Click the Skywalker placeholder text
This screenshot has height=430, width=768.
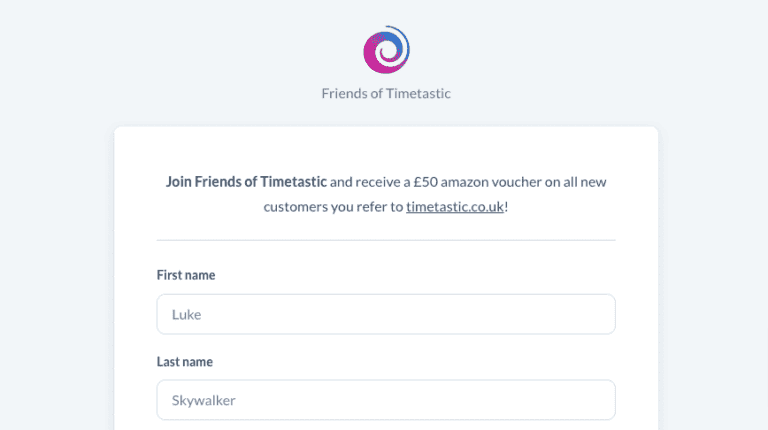(x=203, y=401)
